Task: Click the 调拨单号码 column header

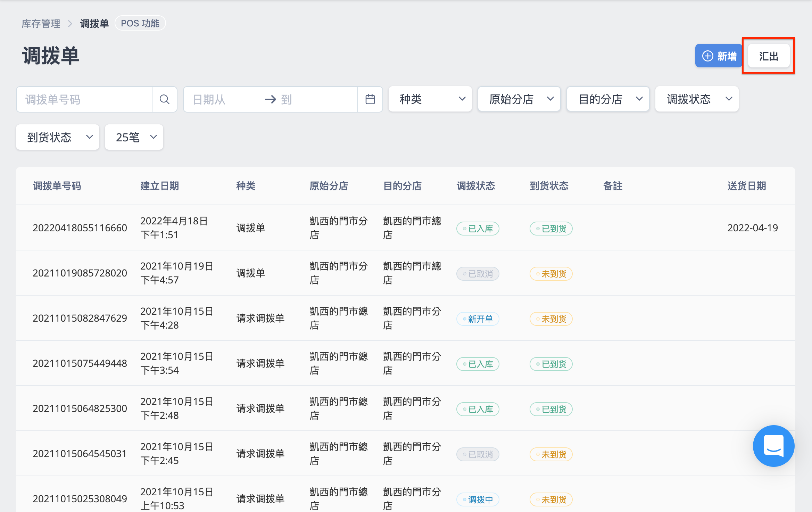Action: [x=57, y=186]
